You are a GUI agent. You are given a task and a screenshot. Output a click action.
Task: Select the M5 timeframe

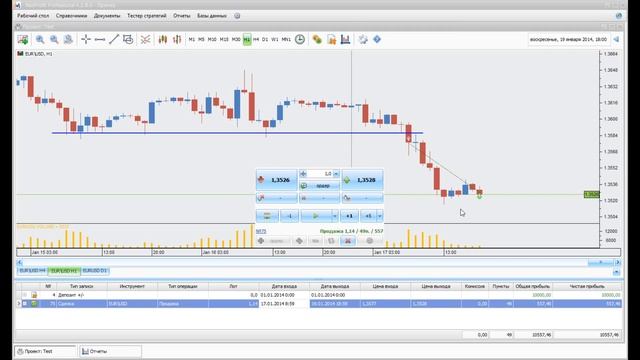pyautogui.click(x=201, y=39)
